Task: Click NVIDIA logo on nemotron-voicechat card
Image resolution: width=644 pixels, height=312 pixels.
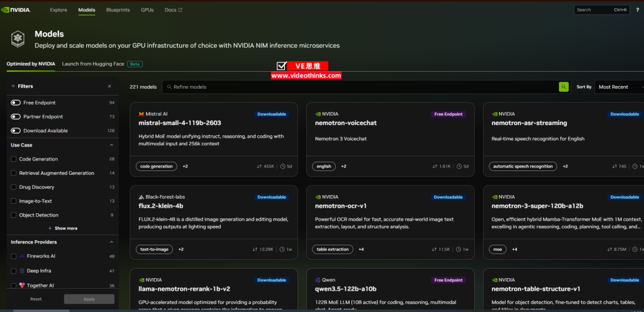Action: point(318,114)
